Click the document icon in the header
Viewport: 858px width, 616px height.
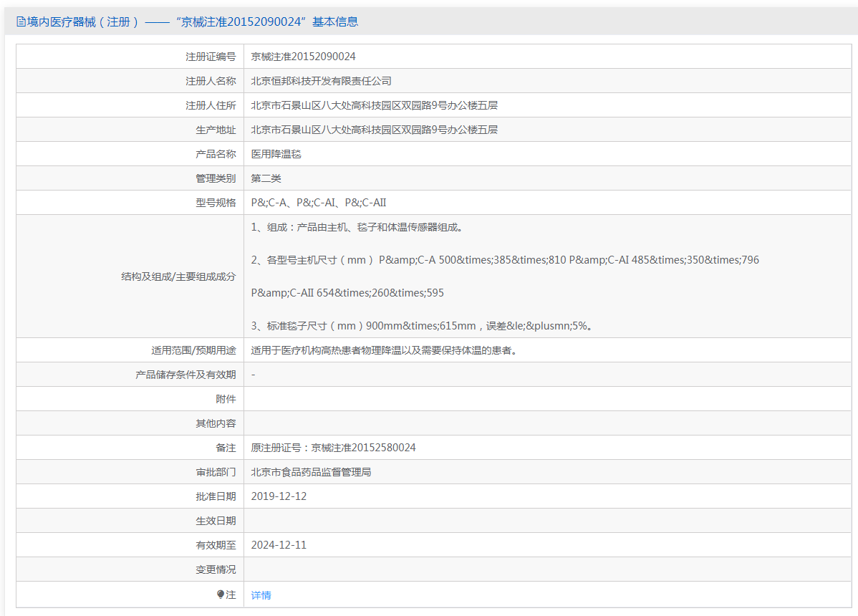coord(21,22)
